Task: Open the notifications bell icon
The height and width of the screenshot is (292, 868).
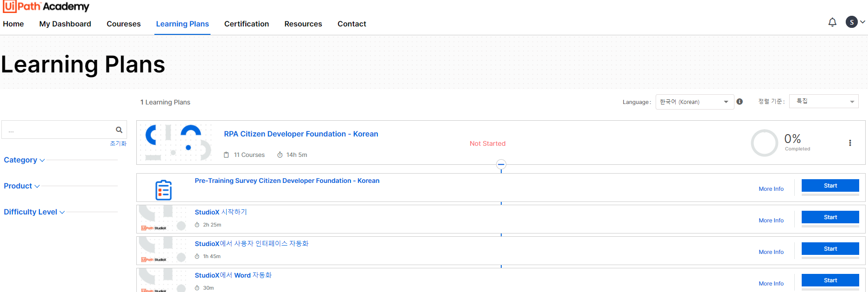Action: tap(832, 22)
